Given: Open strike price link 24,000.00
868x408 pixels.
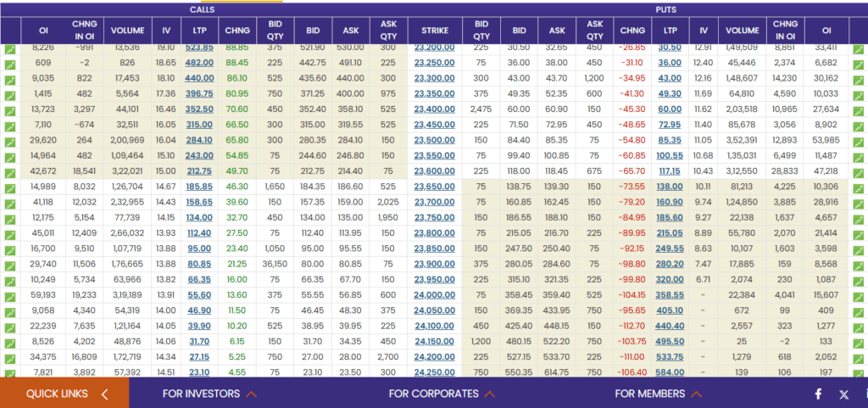Looking at the screenshot, I should (x=435, y=296).
